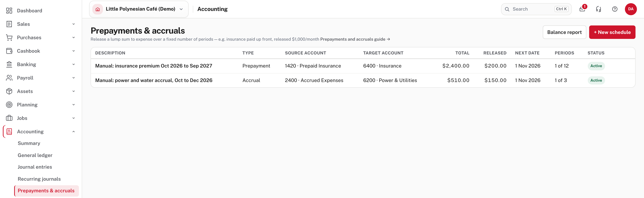
Task: Click the Assets box icon
Action: [9, 91]
